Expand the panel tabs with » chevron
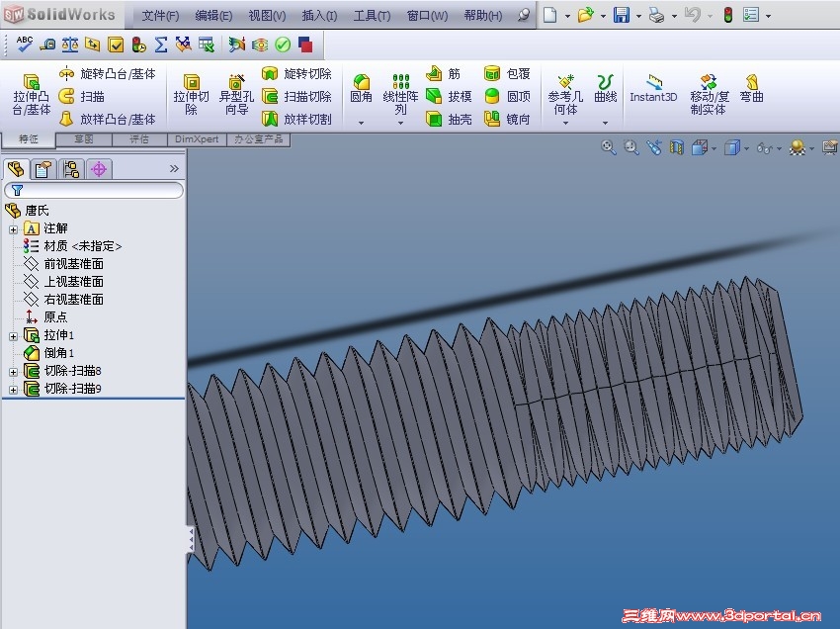This screenshot has width=840, height=629. (174, 168)
